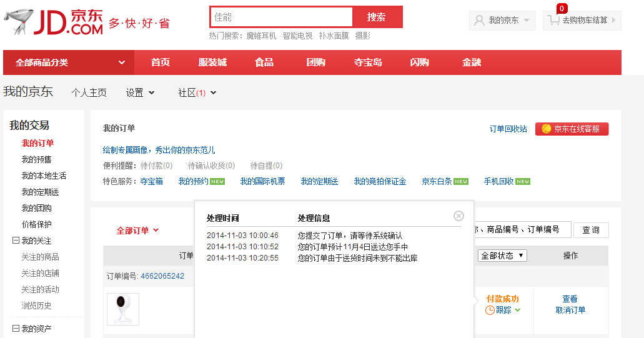644x338 pixels.
Task: Open the 夺宝岛 nav item
Action: [368, 62]
